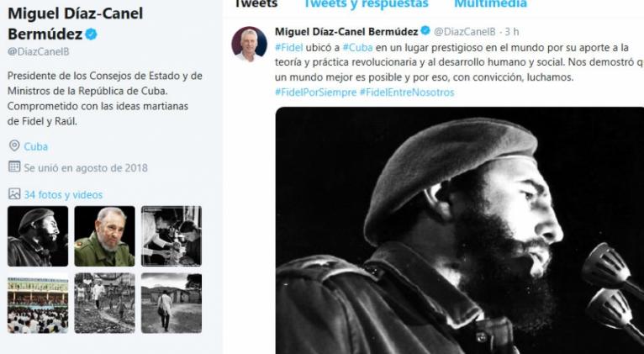Screen dimensions: 644x354
Task: Open the #FidelPorSiempre hashtag
Action: click(315, 92)
